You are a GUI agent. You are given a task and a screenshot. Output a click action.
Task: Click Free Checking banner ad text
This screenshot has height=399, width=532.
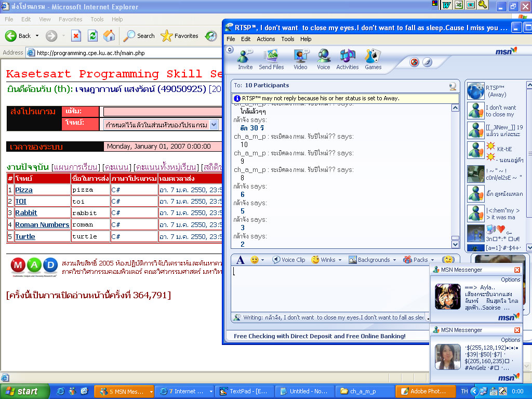[320, 336]
